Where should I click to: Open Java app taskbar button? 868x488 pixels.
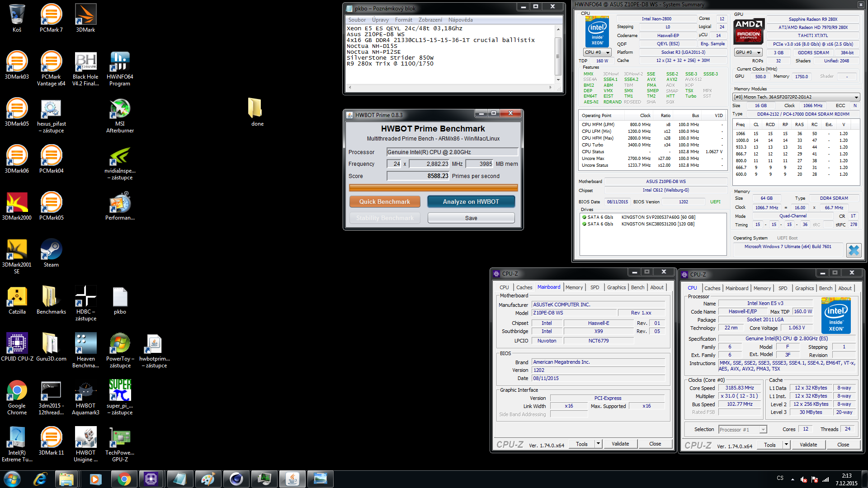292,479
